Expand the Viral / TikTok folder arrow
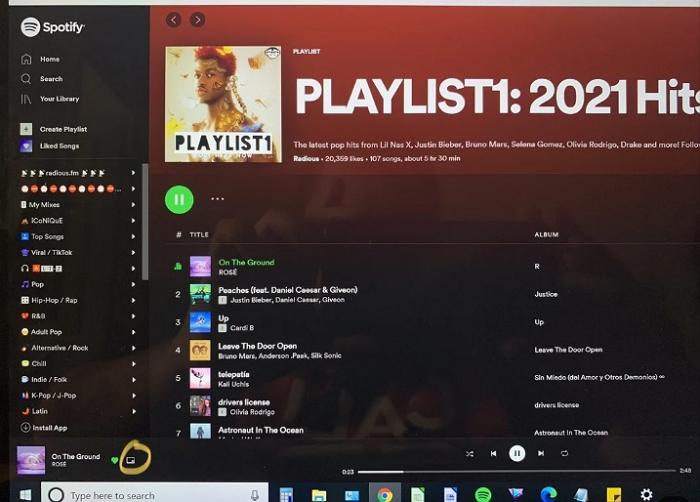The height and width of the screenshot is (502, 700). [133, 252]
